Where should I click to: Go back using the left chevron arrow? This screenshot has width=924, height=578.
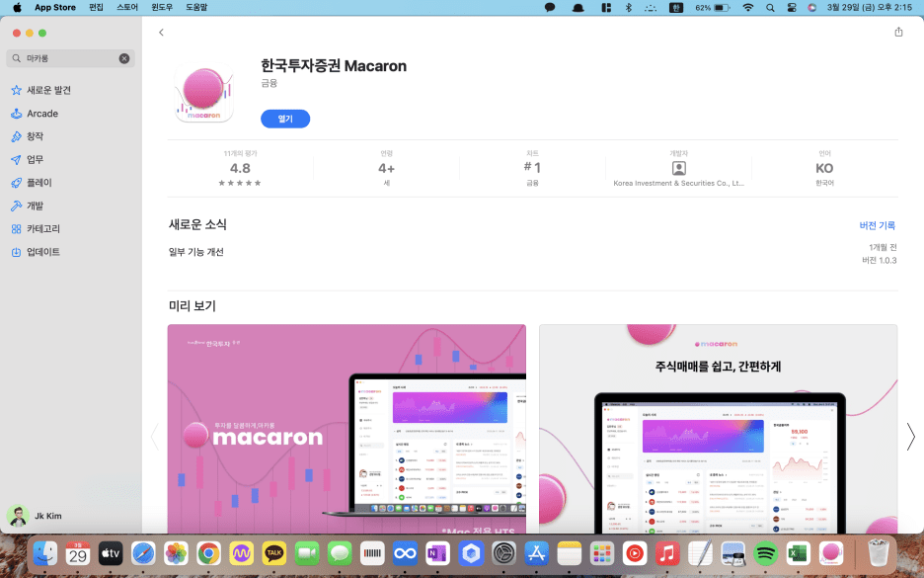pyautogui.click(x=161, y=33)
